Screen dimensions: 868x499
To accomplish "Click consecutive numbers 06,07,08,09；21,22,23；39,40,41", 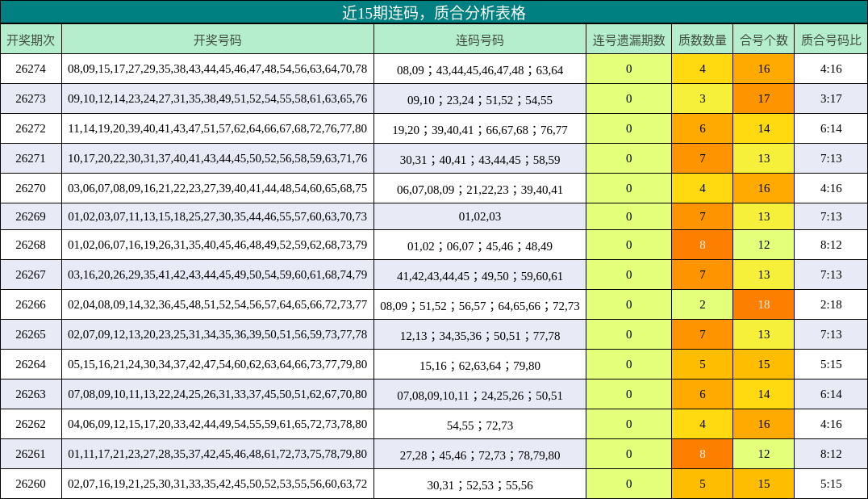I will tap(480, 190).
